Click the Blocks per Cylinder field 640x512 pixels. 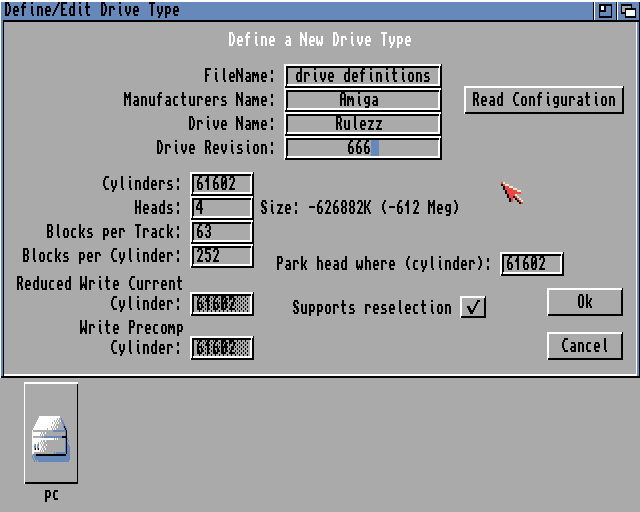point(221,256)
